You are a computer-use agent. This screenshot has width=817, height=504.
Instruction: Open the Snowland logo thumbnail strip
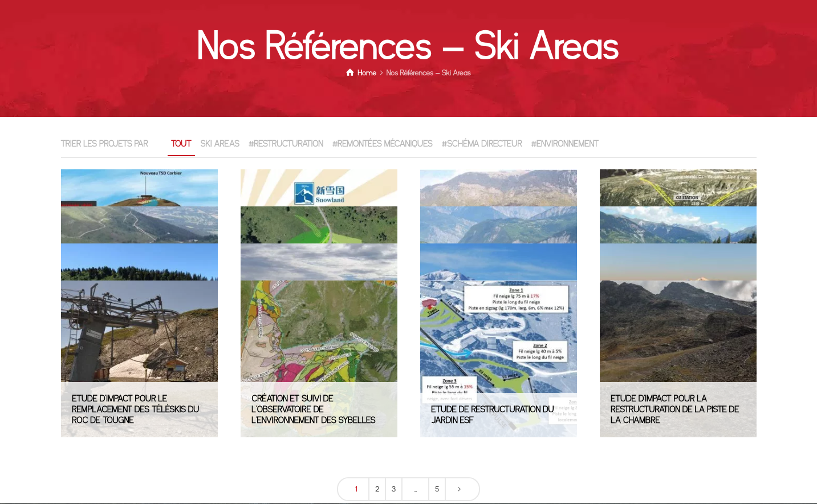click(x=319, y=188)
